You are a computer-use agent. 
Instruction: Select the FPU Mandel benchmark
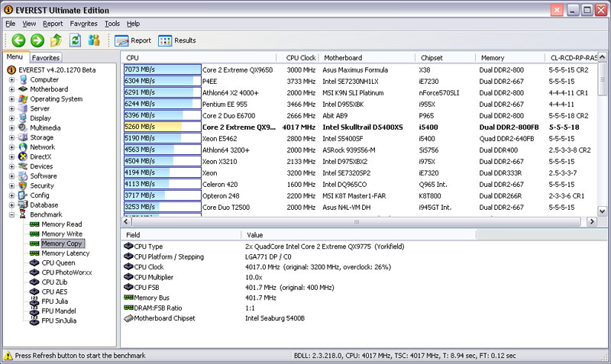click(59, 311)
